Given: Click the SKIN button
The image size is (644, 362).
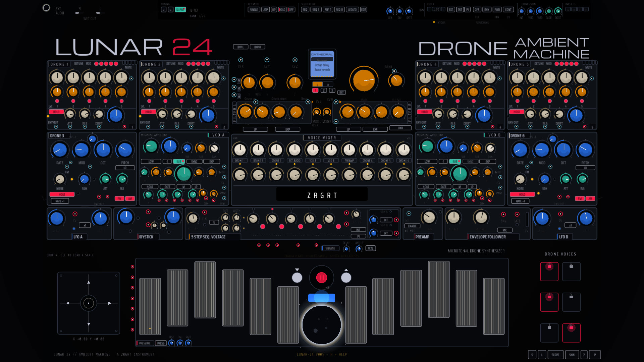Looking at the screenshot, I should tap(572, 355).
